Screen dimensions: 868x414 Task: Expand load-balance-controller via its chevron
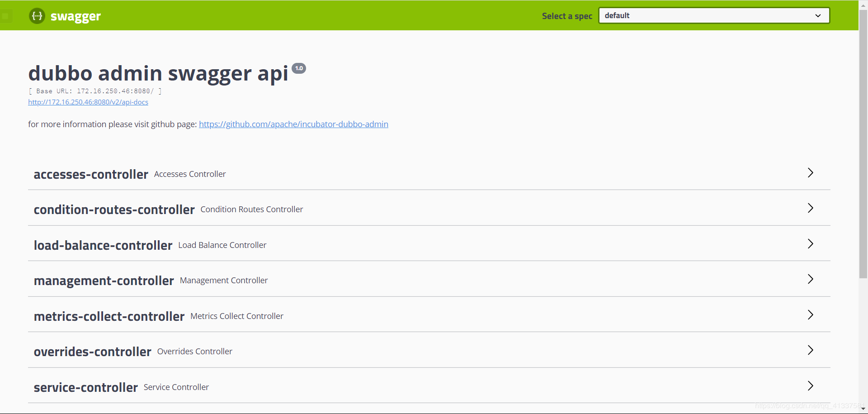coord(810,244)
